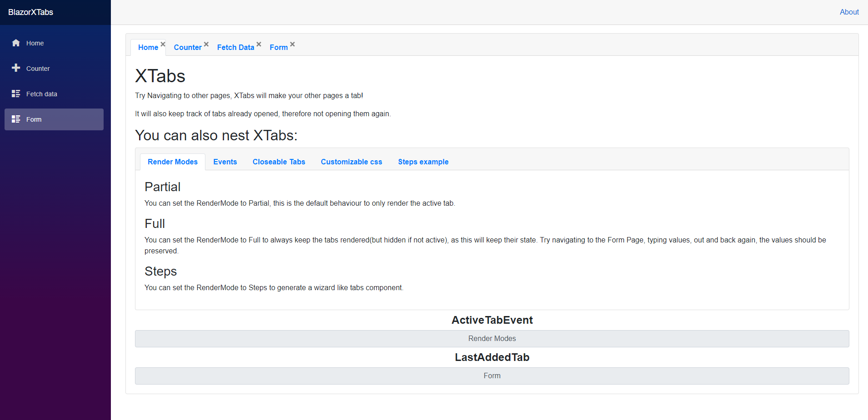Click the 'RenderMode to Partial' description text
The height and width of the screenshot is (420, 868).
click(300, 203)
